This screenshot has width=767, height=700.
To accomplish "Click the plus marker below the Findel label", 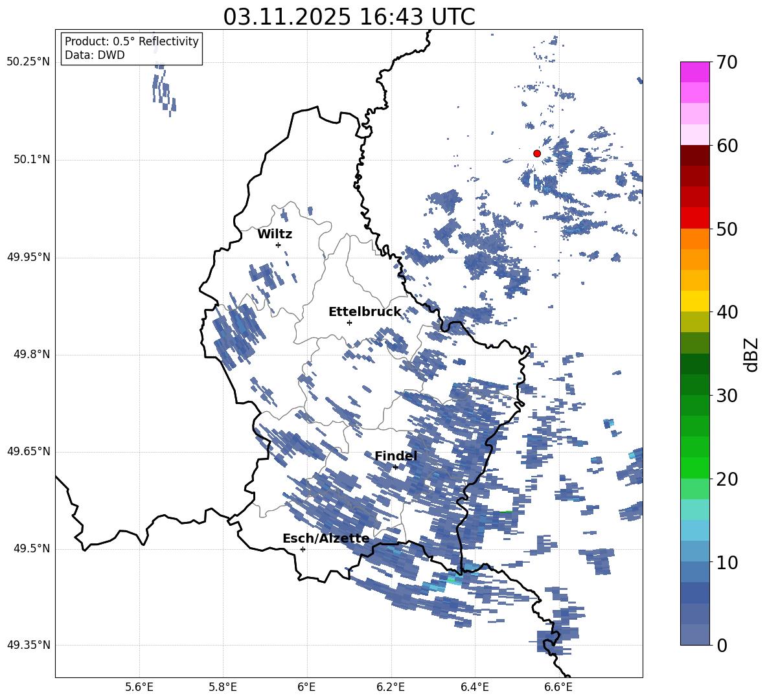I will tap(395, 467).
